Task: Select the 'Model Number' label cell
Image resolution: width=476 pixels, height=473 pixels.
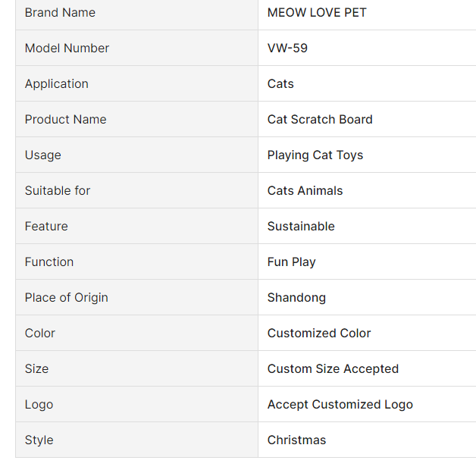Action: [67, 48]
